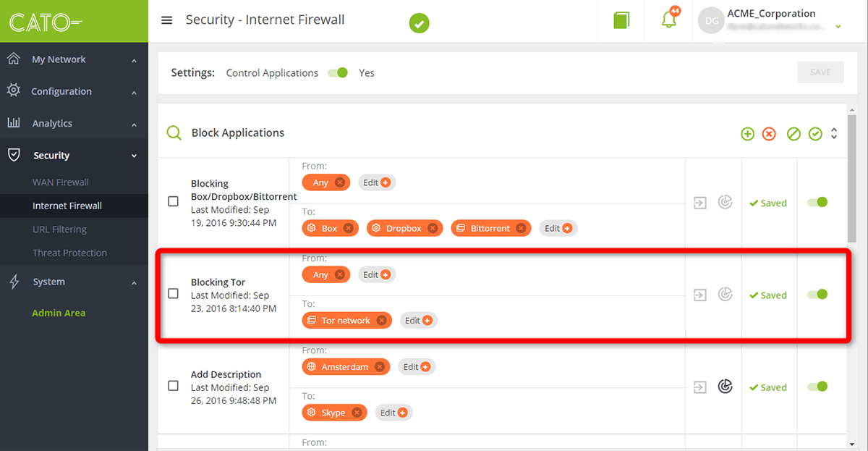Select Internet Firewall in the sidebar

(67, 206)
